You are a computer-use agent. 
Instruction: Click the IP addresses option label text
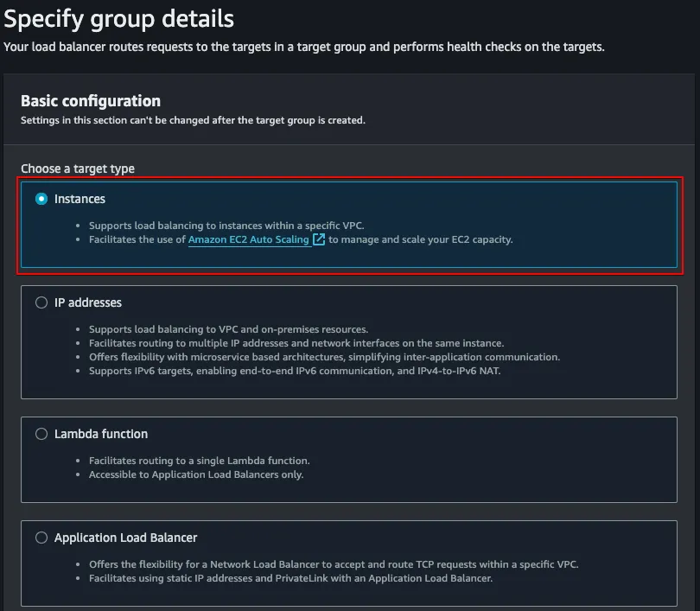coord(87,302)
